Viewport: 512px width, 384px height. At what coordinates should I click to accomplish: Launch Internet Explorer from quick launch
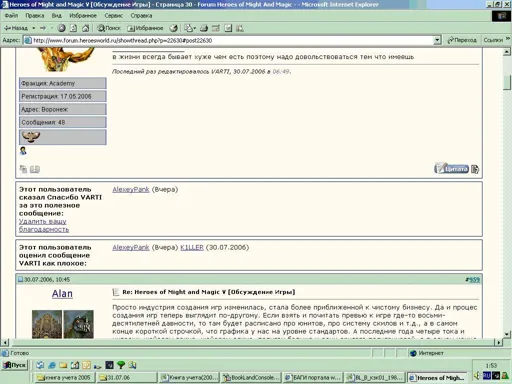pyautogui.click(x=52, y=365)
